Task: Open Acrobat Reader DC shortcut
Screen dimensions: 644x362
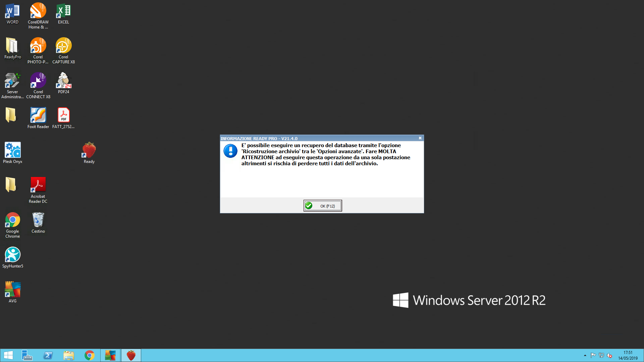Action: 38,190
